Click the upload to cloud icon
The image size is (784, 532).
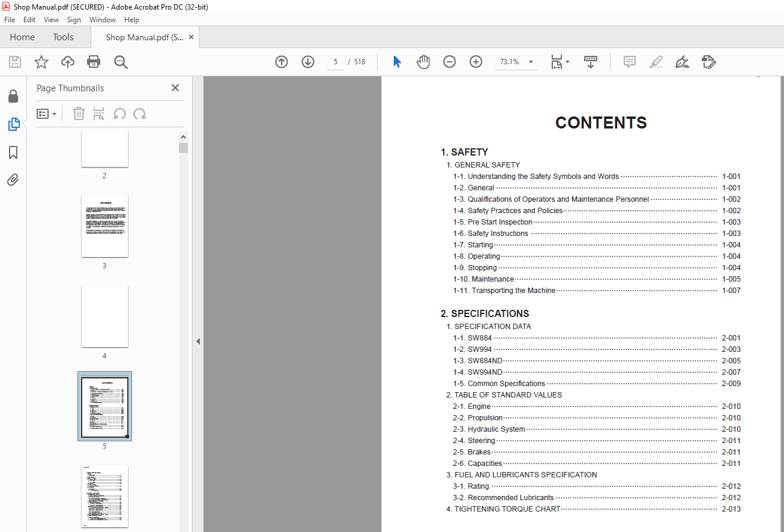pyautogui.click(x=68, y=62)
